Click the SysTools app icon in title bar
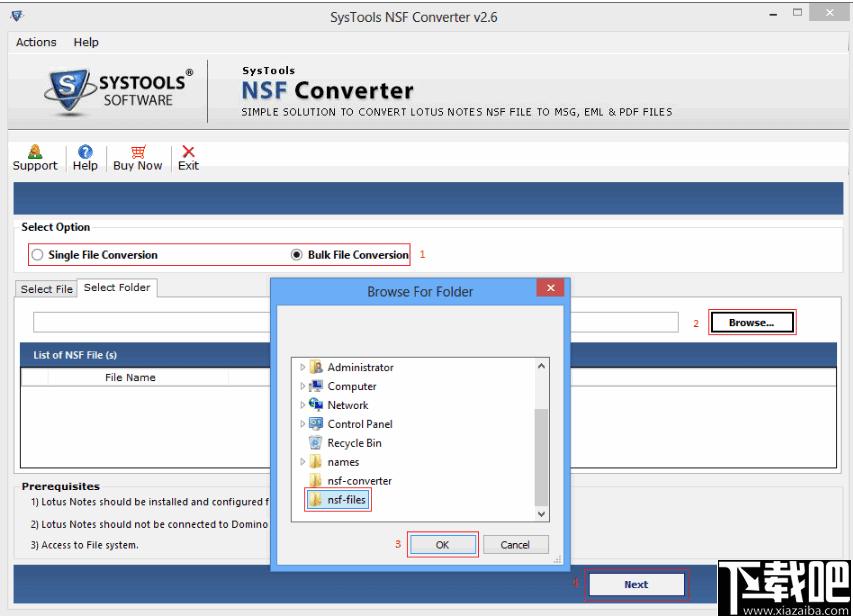Screen dimensions: 853x616 pos(17,16)
